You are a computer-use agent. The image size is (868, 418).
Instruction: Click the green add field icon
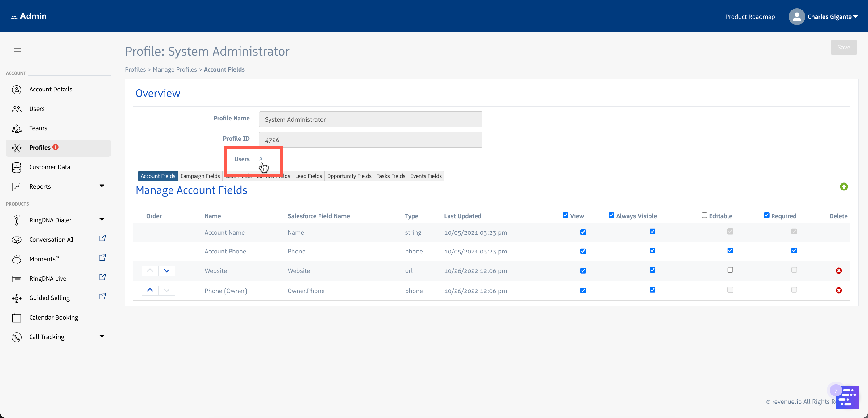(843, 187)
